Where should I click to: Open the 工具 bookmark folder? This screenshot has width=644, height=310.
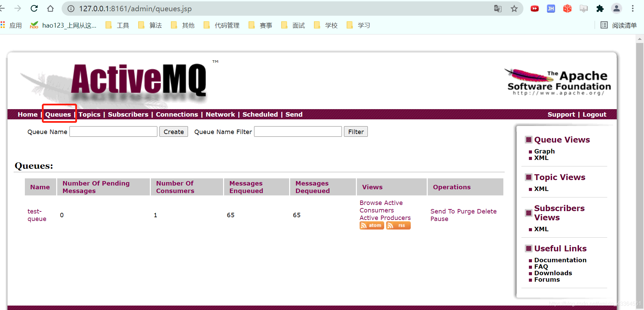coord(117,25)
